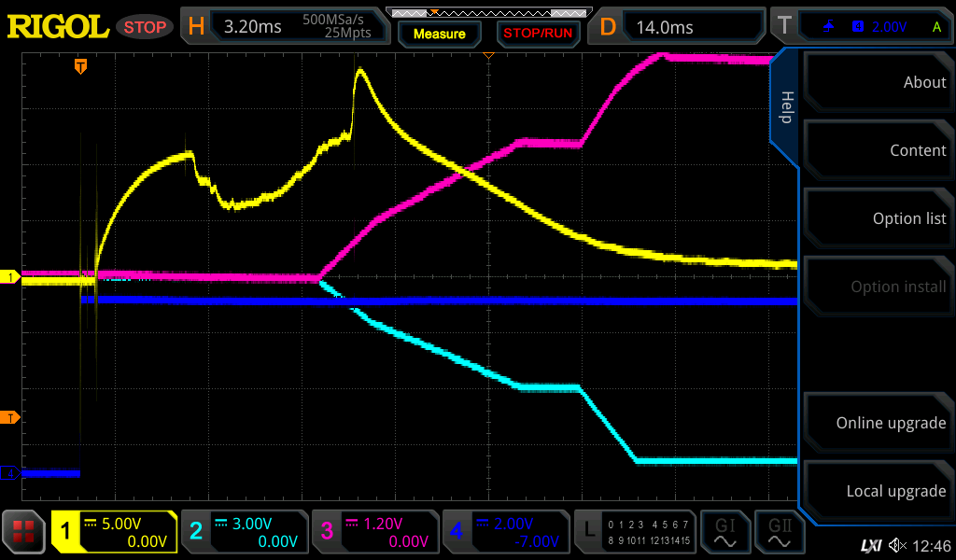Click the channel 1 ground reference marker
This screenshot has height=560, width=956.
(x=10, y=277)
